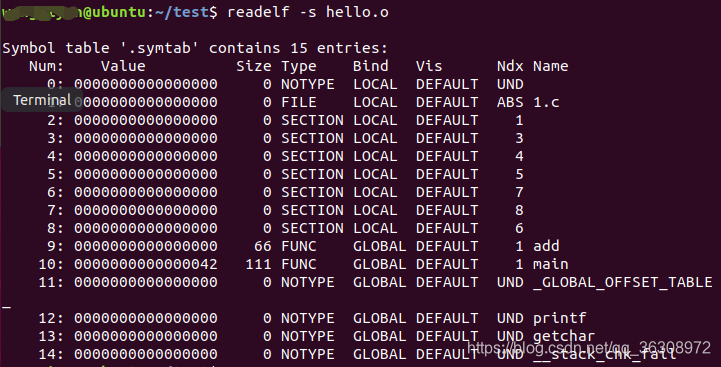Click the 'Size' column header
The height and width of the screenshot is (367, 721).
pyautogui.click(x=254, y=66)
